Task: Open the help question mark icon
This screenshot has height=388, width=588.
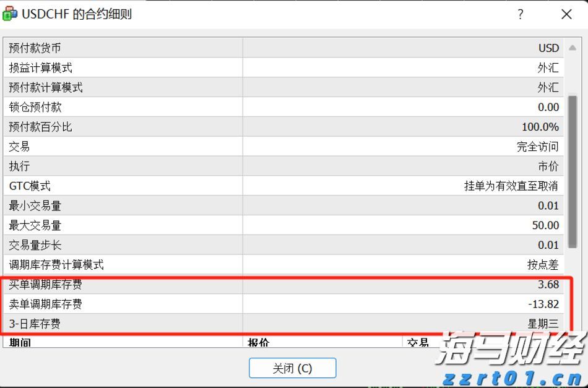Action: 521,14
